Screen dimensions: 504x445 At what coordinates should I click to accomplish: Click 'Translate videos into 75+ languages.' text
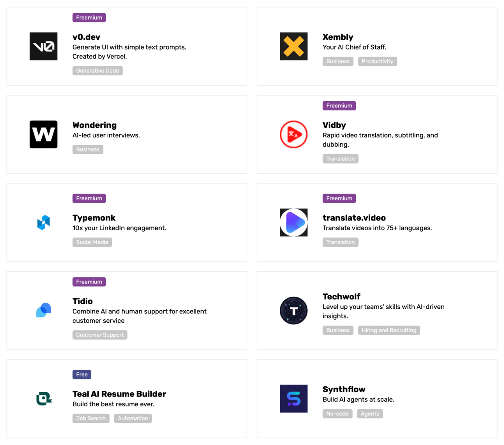point(377,228)
